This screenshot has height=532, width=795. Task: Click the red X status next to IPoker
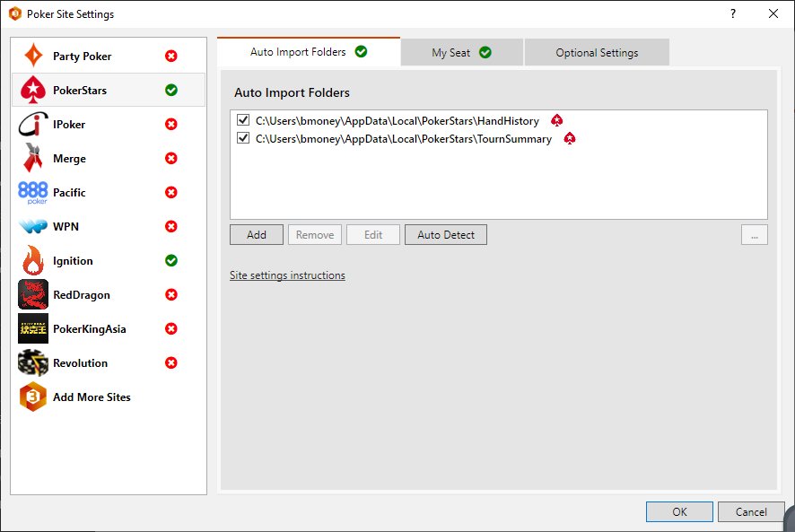click(171, 124)
